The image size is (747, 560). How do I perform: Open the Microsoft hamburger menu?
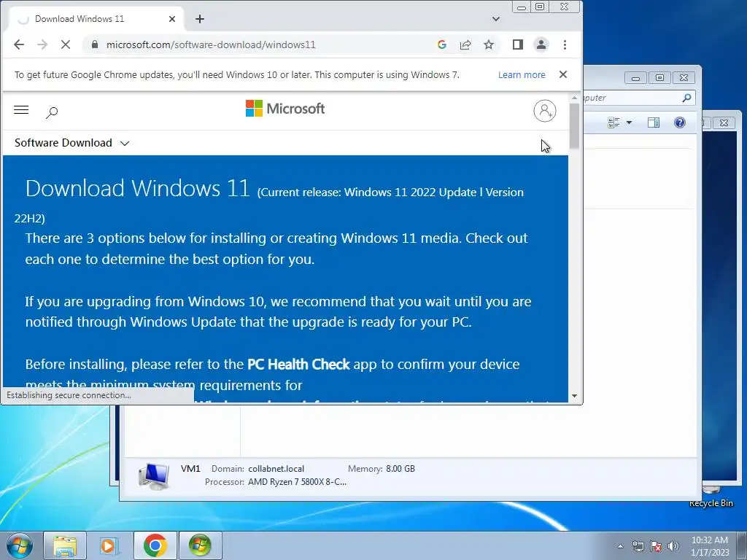[21, 110]
